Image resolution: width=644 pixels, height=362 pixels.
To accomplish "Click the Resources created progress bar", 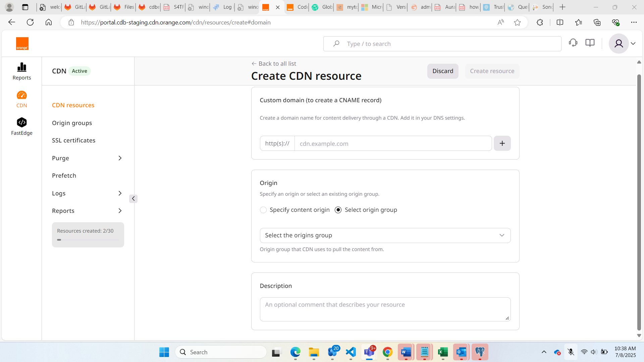I will click(88, 240).
